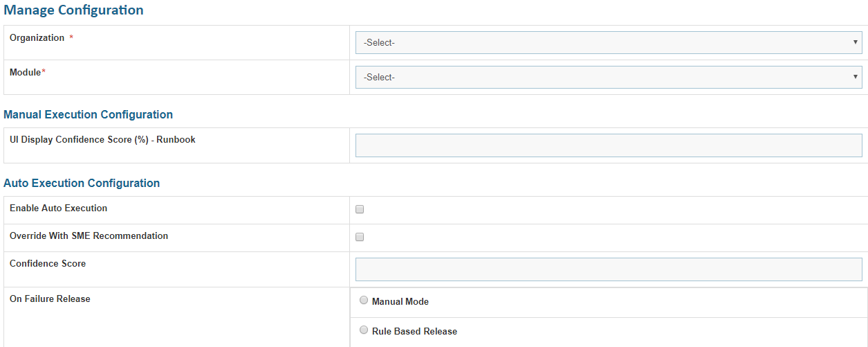868x347 pixels.
Task: Enable the Auto Execution checkbox
Action: click(360, 209)
